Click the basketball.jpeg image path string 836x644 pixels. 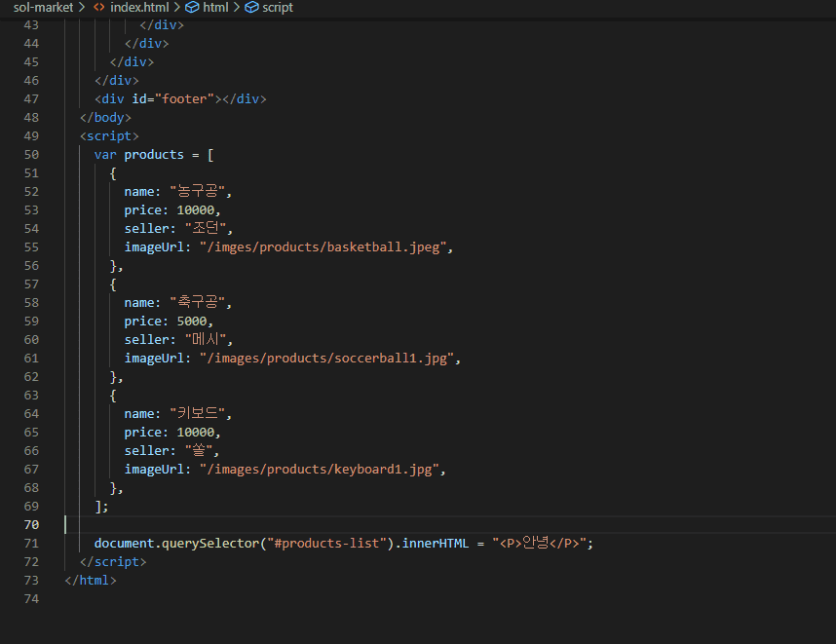pos(323,247)
